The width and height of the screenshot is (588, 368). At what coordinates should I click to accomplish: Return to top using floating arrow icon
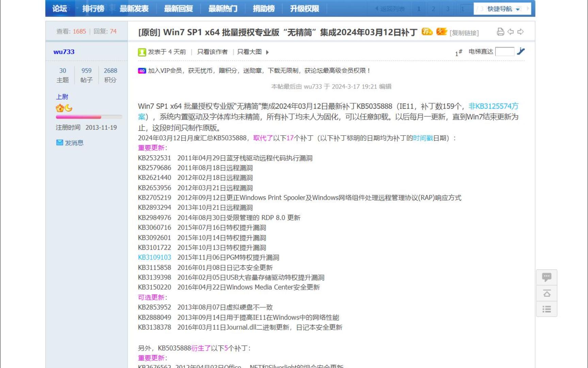(547, 293)
